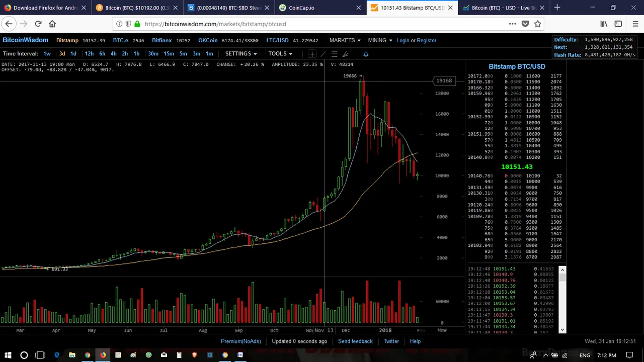Set time interval to 15m
This screenshot has height=362, width=644.
(169, 54)
